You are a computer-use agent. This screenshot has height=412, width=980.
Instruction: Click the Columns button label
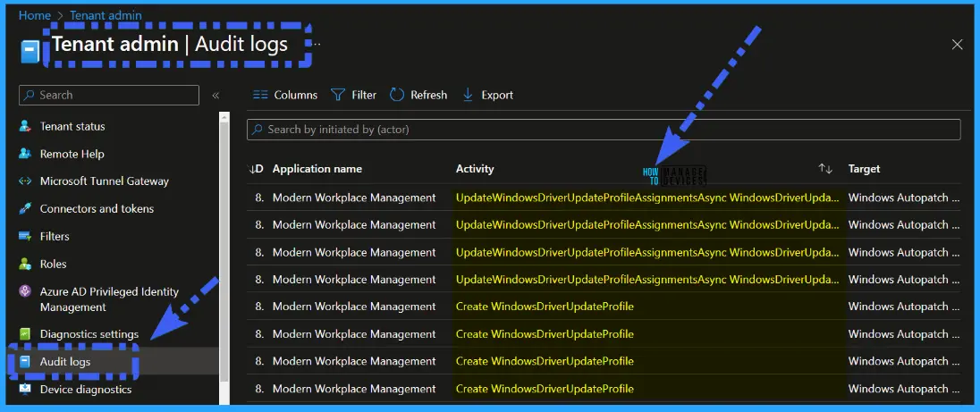(x=296, y=95)
